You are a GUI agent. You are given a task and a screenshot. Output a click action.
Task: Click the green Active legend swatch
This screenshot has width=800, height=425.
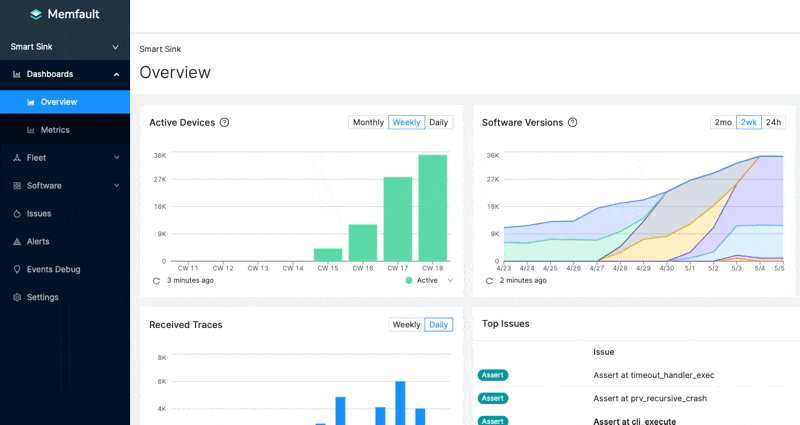(x=409, y=281)
